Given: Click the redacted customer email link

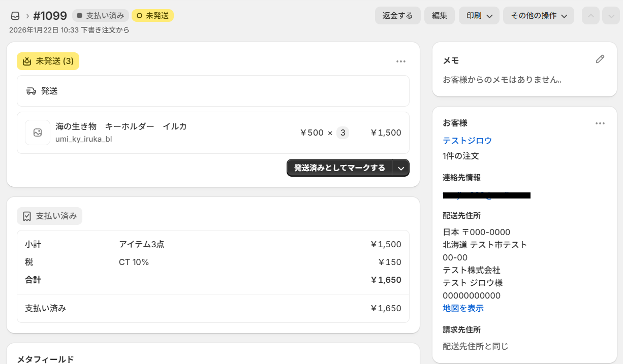Looking at the screenshot, I should point(486,195).
